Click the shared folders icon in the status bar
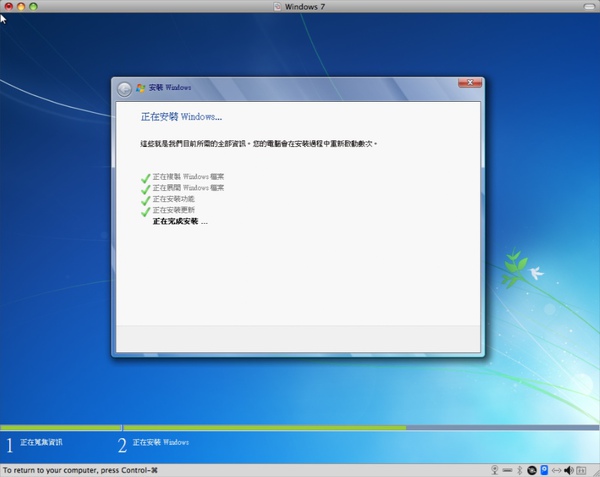This screenshot has height=477, width=600. pos(581,470)
